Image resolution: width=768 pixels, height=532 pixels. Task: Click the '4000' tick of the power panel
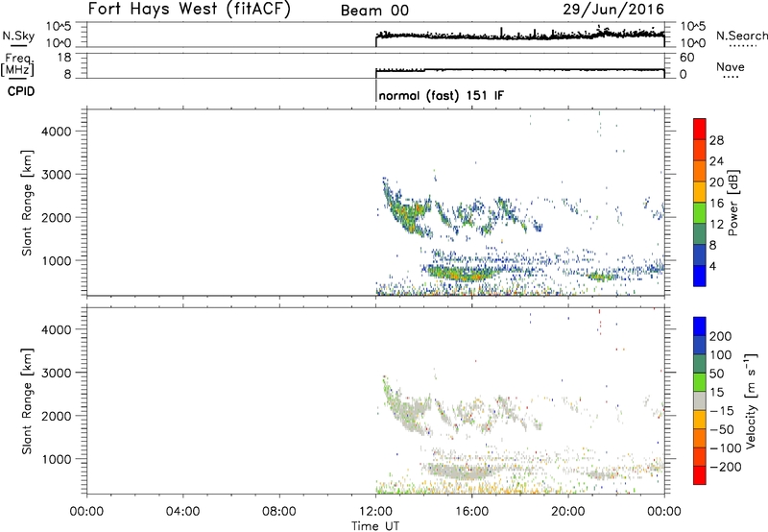click(57, 132)
